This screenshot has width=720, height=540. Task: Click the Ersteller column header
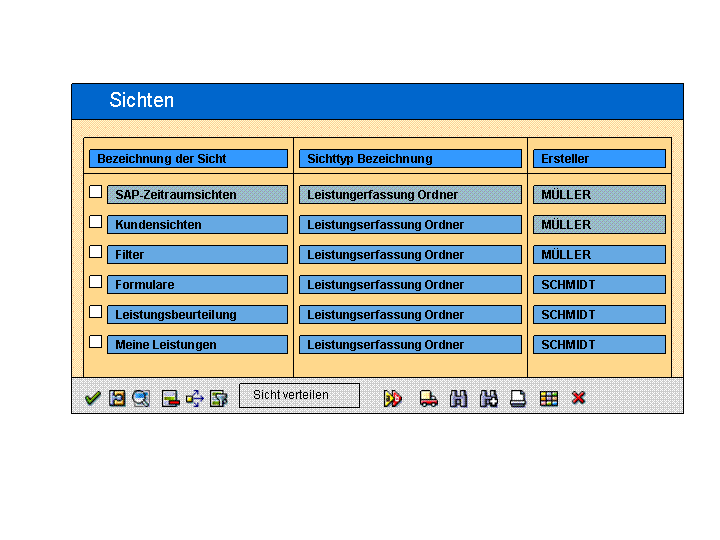(599, 158)
